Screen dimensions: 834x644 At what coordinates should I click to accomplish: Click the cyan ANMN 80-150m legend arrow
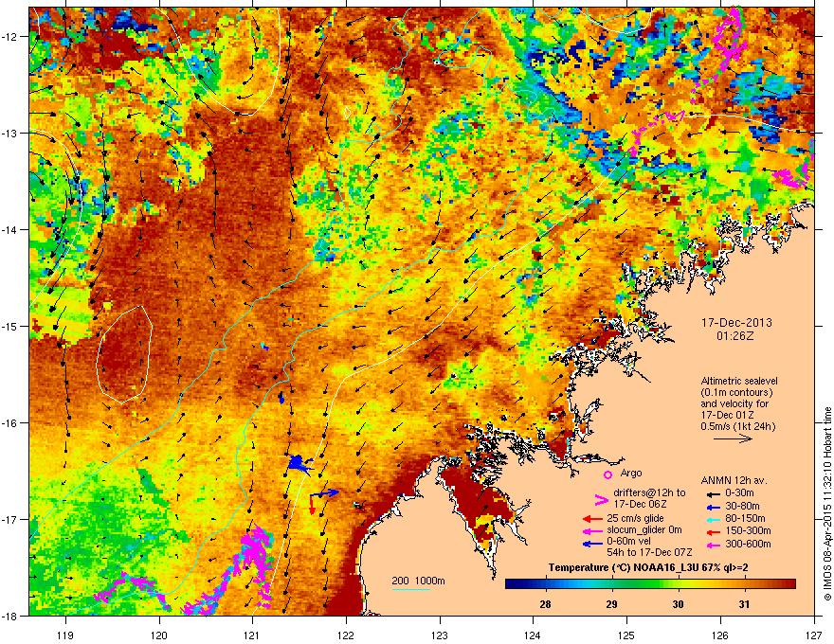713,519
